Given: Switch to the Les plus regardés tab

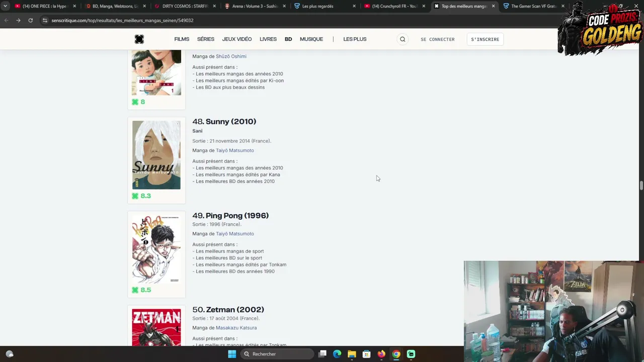Looking at the screenshot, I should (325, 6).
